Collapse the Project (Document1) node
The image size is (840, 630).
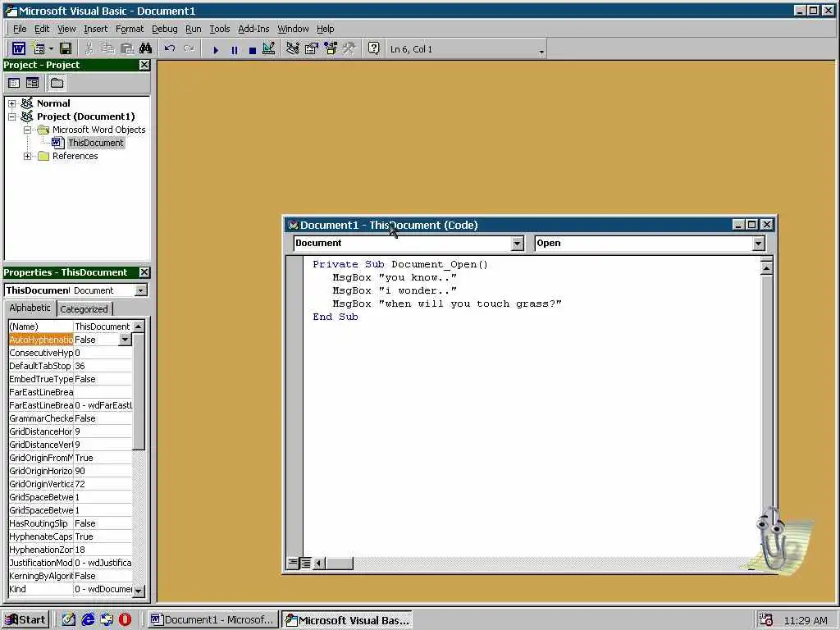click(x=11, y=116)
